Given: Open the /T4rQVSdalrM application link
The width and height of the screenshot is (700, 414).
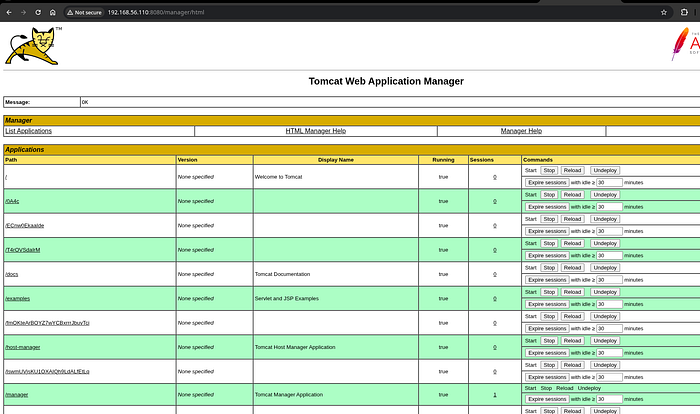Looking at the screenshot, I should pos(22,250).
